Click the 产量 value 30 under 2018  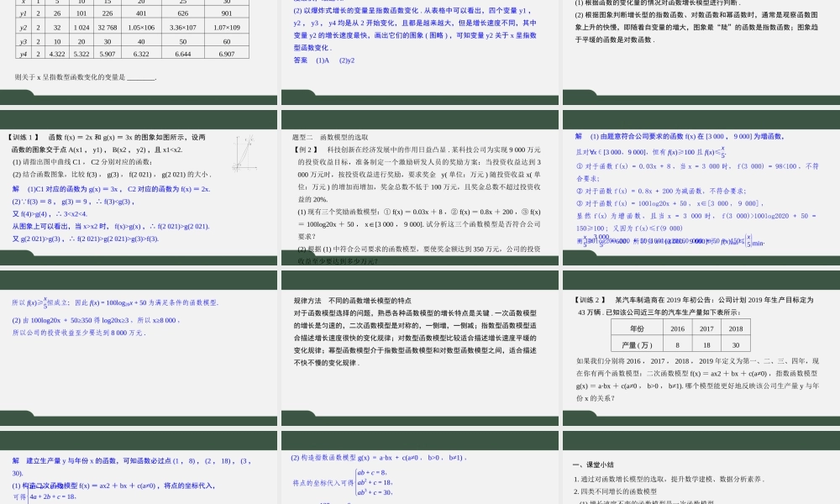coord(735,344)
